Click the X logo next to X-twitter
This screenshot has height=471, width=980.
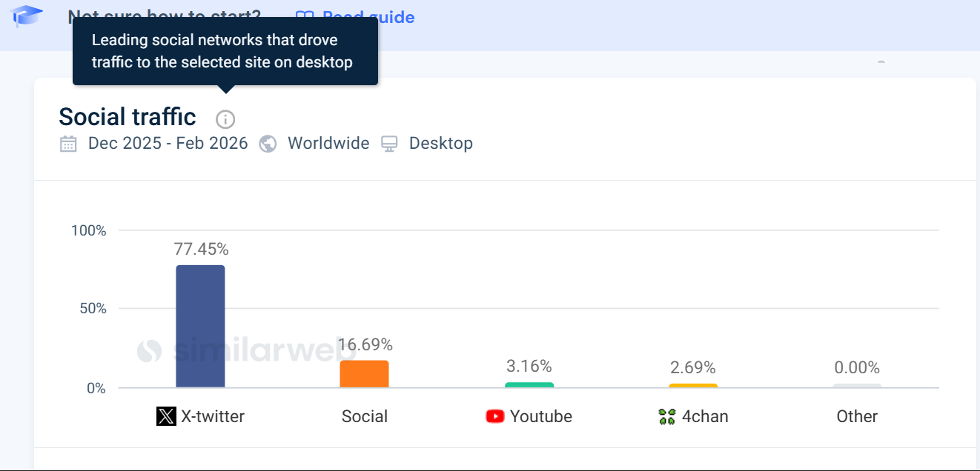pos(166,416)
